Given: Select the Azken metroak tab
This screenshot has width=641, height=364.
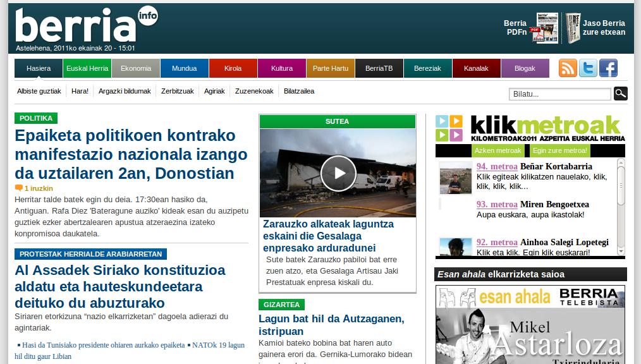Looking at the screenshot, I should [x=498, y=150].
